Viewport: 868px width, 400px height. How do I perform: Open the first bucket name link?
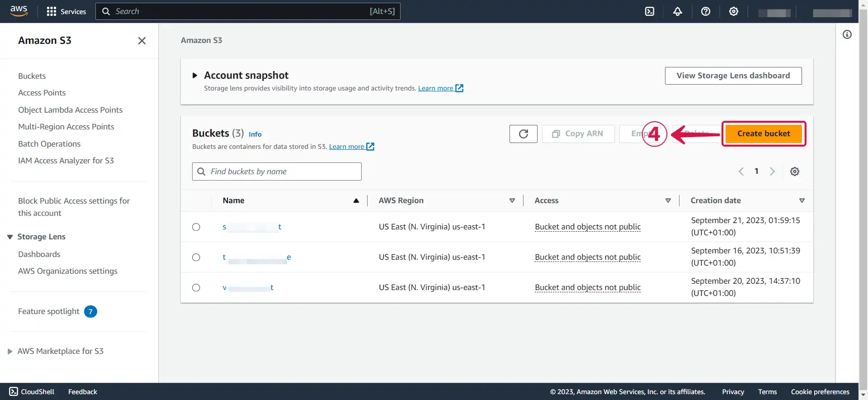pyautogui.click(x=252, y=227)
